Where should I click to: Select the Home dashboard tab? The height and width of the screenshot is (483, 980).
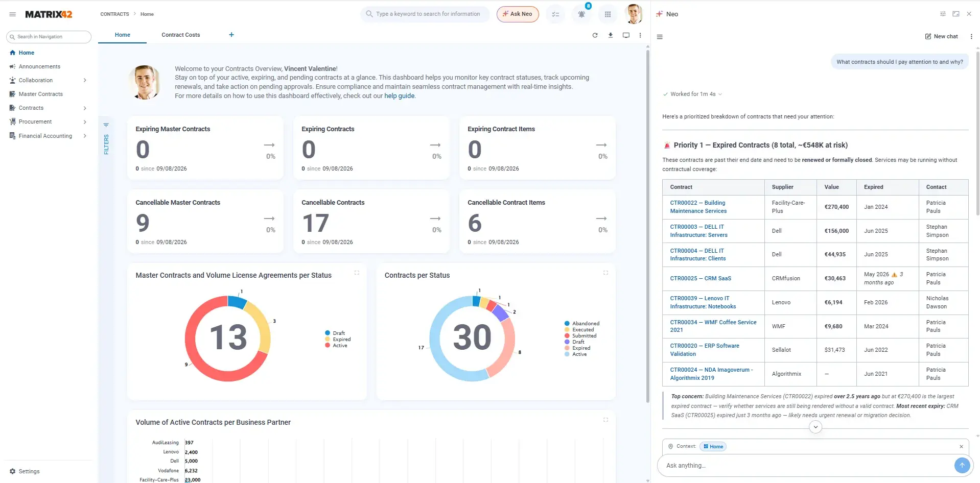point(123,35)
